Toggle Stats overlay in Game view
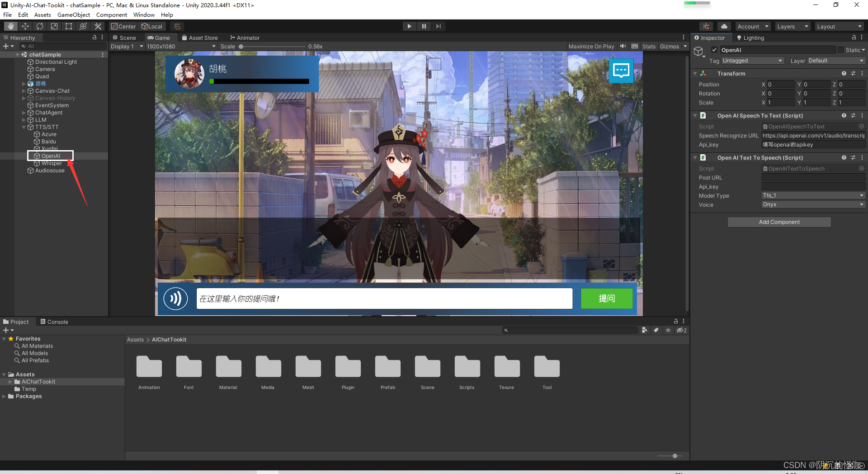The height and width of the screenshot is (474, 868). (x=649, y=46)
